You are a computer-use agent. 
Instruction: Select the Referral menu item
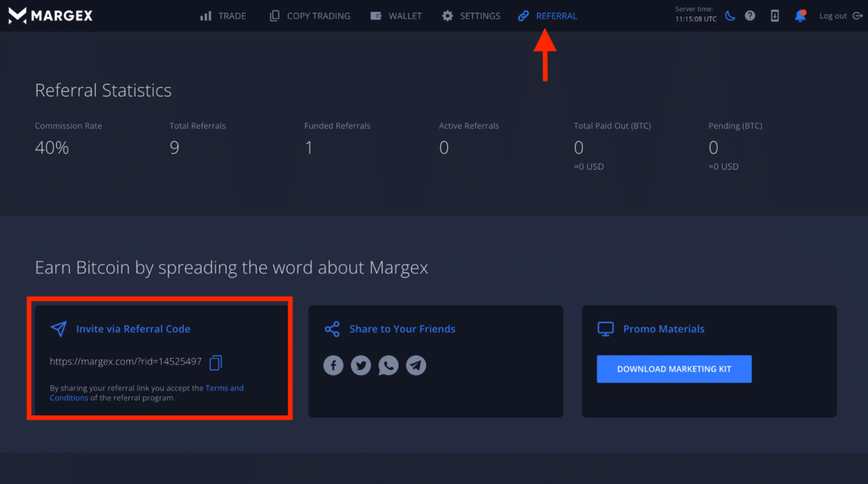(x=547, y=15)
